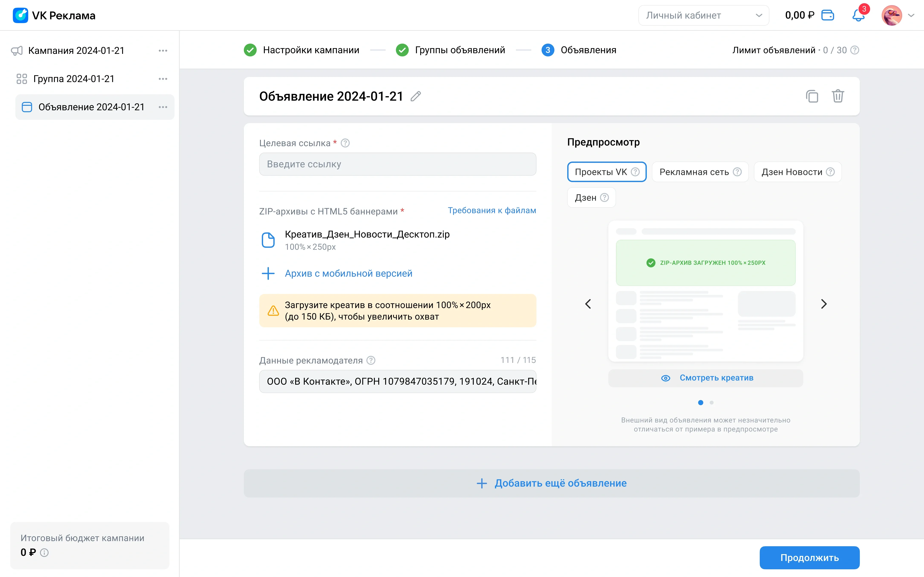The image size is (924, 577).
Task: Open the Требования к файлам link
Action: (x=492, y=211)
